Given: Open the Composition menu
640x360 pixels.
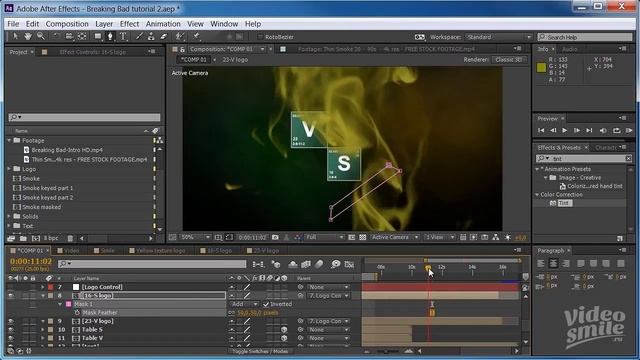Looking at the screenshot, I should pyautogui.click(x=67, y=24).
